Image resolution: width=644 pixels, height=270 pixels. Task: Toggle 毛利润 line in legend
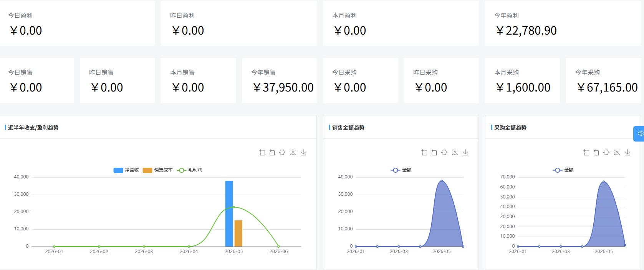point(190,170)
